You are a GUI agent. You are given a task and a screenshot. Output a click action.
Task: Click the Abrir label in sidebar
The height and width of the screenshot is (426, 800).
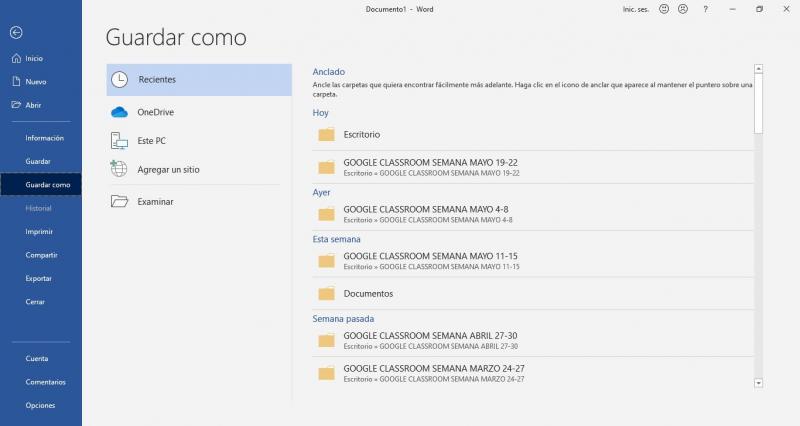click(x=33, y=105)
